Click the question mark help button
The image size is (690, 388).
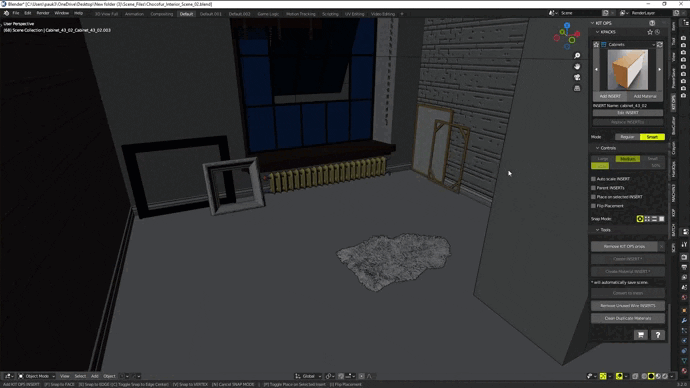(657, 335)
